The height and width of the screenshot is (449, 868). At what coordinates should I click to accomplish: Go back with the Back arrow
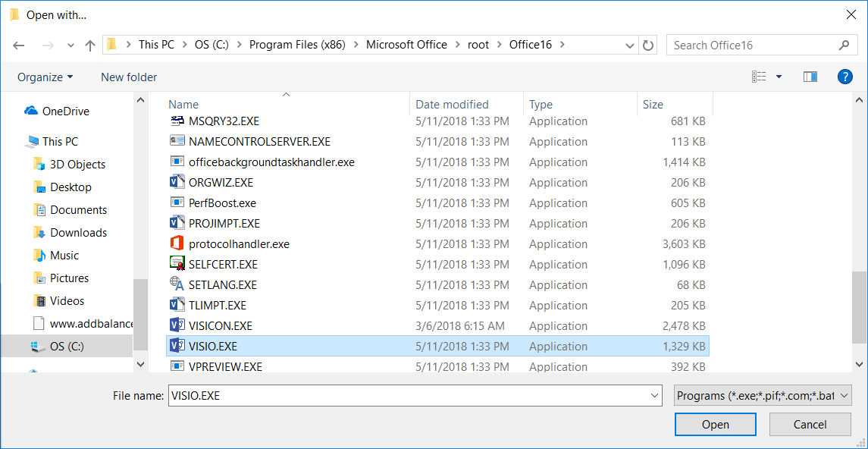[x=19, y=46]
